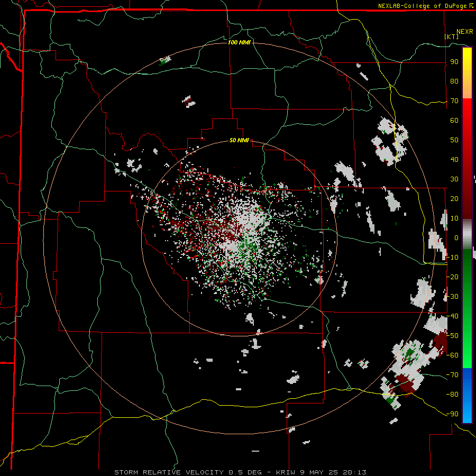Click the -70 value on the scale
The image size is (476, 476).
(x=452, y=375)
